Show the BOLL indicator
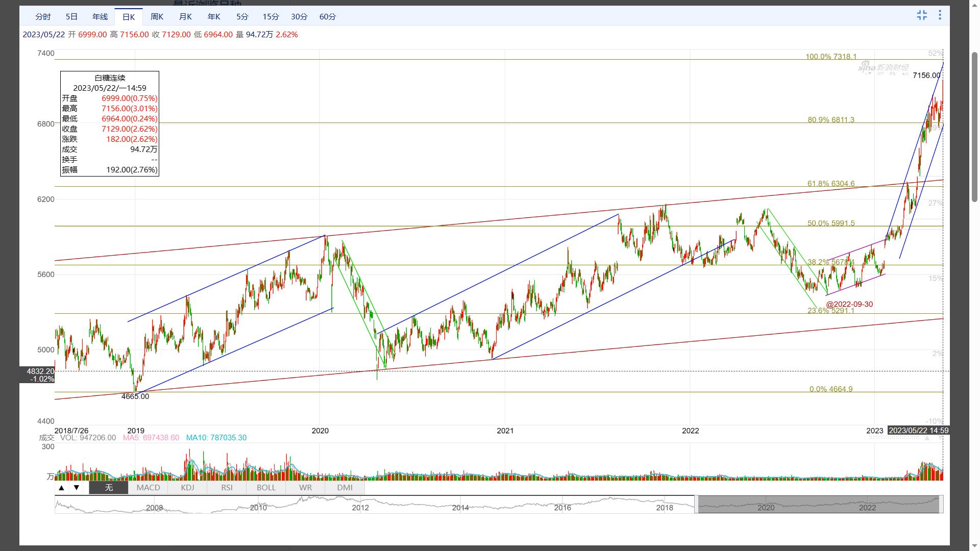The image size is (980, 551). tap(266, 488)
